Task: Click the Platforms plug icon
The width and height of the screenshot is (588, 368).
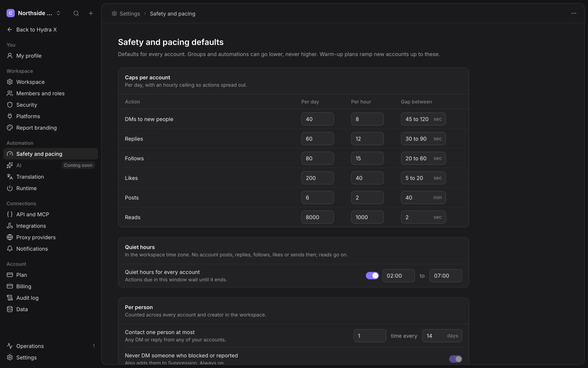Action: pos(10,116)
